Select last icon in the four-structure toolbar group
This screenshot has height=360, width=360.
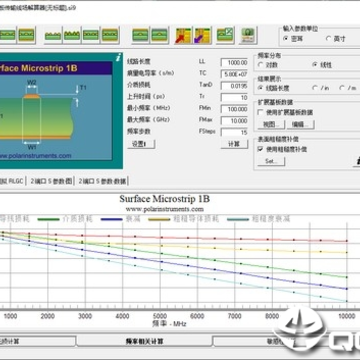110,35
